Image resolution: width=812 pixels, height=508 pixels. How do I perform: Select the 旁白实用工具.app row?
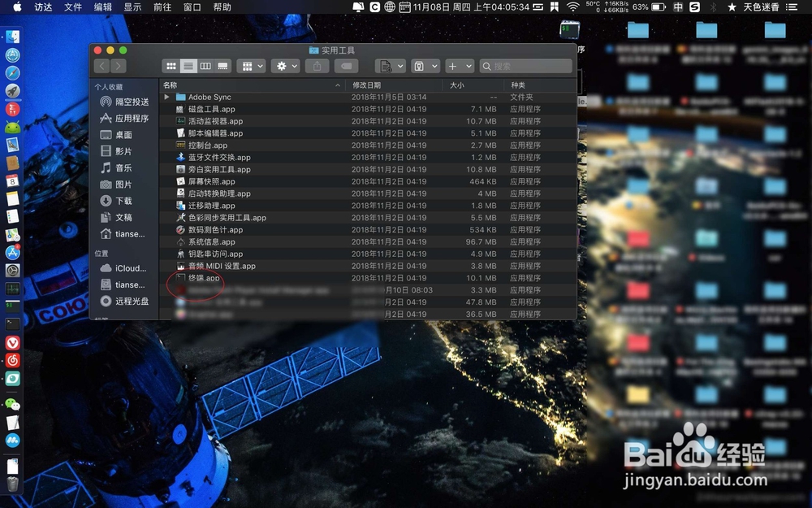click(368, 170)
